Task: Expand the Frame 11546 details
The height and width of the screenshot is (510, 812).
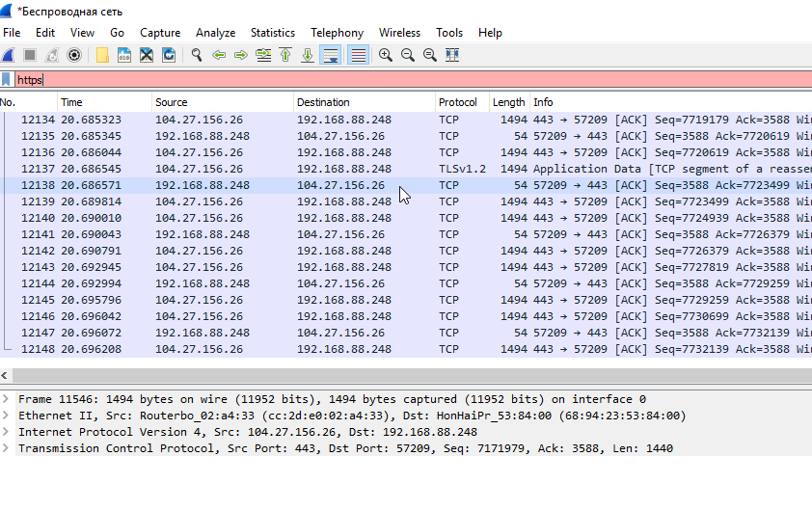Action: 6,399
